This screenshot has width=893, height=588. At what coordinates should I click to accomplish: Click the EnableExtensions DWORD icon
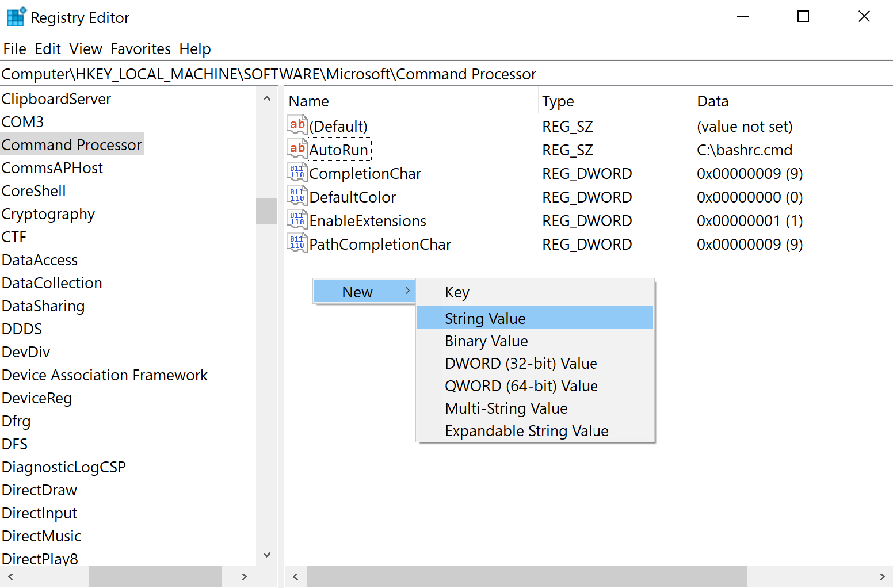pyautogui.click(x=297, y=220)
